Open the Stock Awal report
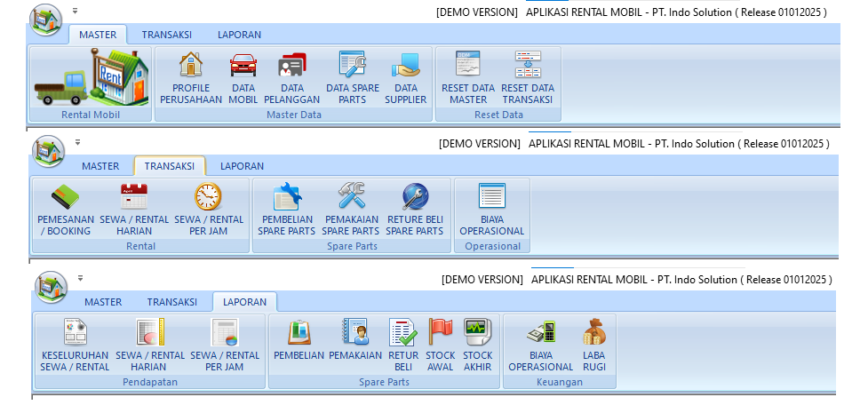 pyautogui.click(x=440, y=345)
